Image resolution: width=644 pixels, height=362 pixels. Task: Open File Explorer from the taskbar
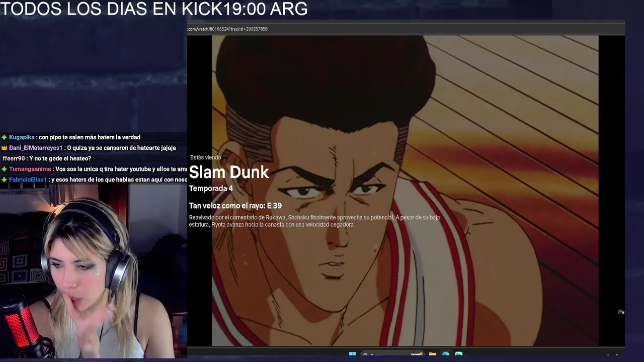(432, 354)
